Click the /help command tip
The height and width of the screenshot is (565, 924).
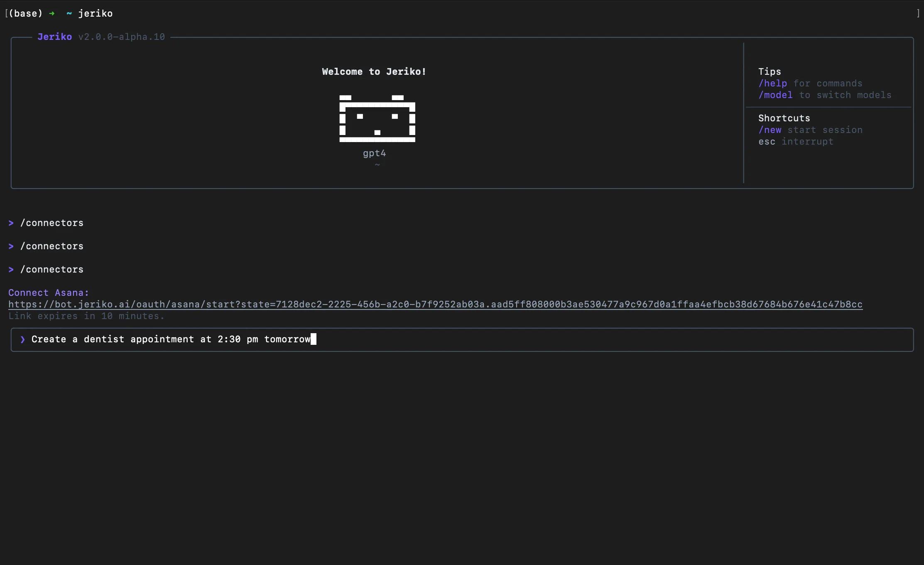(772, 84)
